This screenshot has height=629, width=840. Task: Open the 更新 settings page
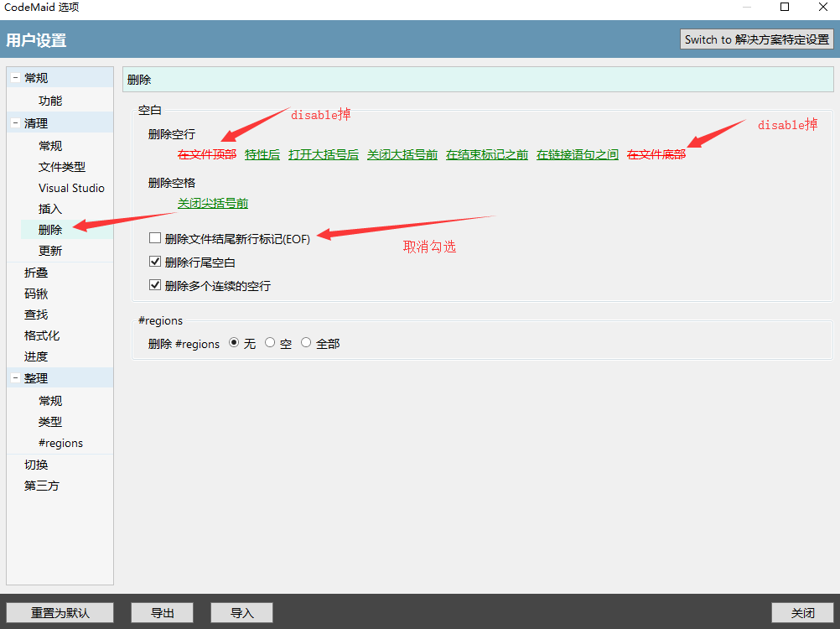(50, 251)
